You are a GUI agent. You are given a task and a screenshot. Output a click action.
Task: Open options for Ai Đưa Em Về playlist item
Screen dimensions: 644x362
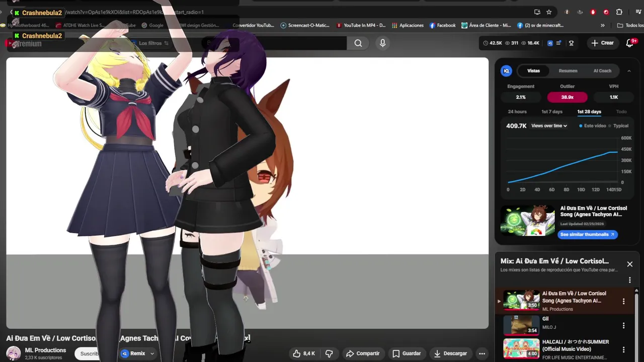coord(623,301)
